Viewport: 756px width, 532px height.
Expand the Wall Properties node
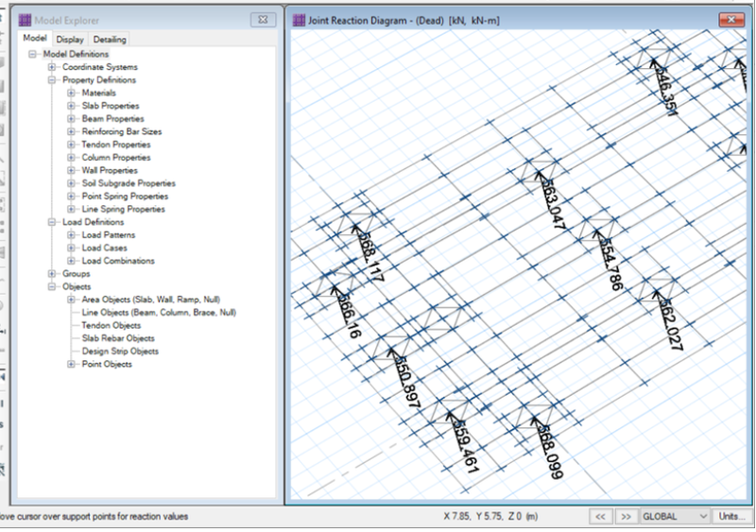coord(71,170)
